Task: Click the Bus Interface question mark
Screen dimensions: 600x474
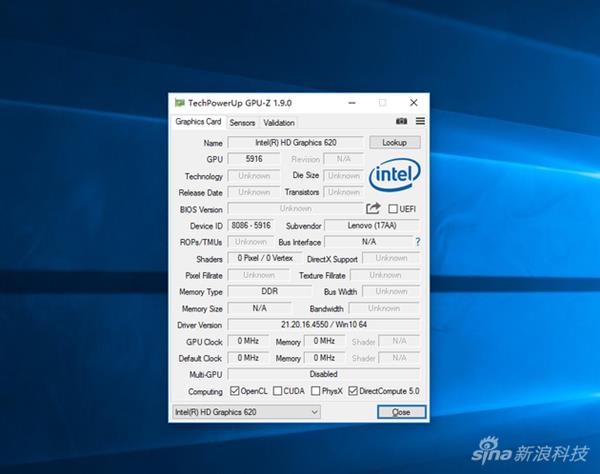Action: pos(417,242)
